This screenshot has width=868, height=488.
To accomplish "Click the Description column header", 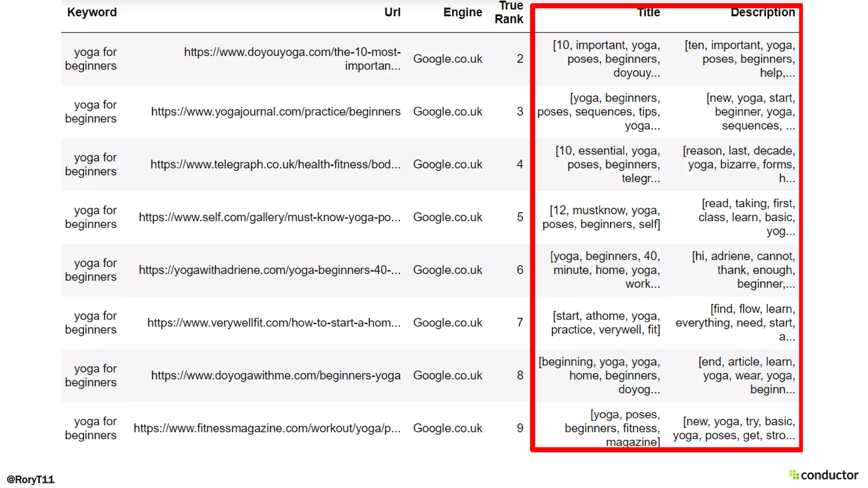I will 762,12.
